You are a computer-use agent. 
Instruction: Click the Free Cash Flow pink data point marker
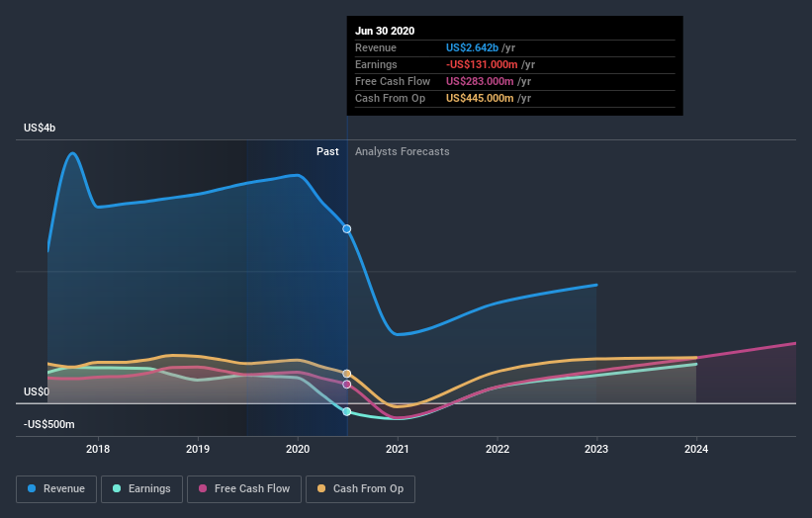(347, 385)
